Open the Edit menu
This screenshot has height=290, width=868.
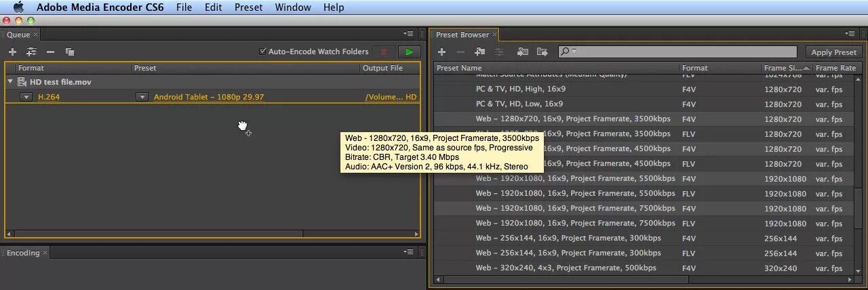click(214, 7)
